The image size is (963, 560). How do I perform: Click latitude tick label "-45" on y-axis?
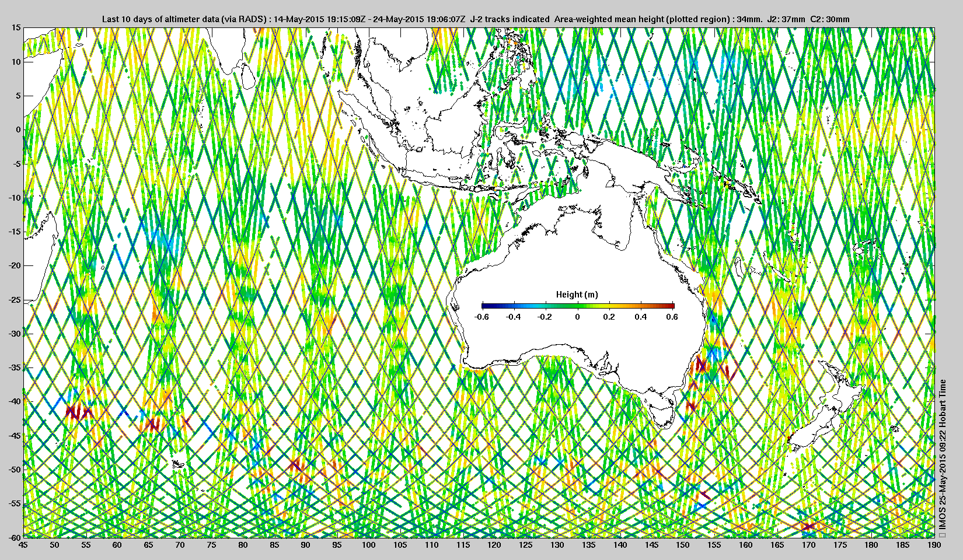(x=14, y=436)
